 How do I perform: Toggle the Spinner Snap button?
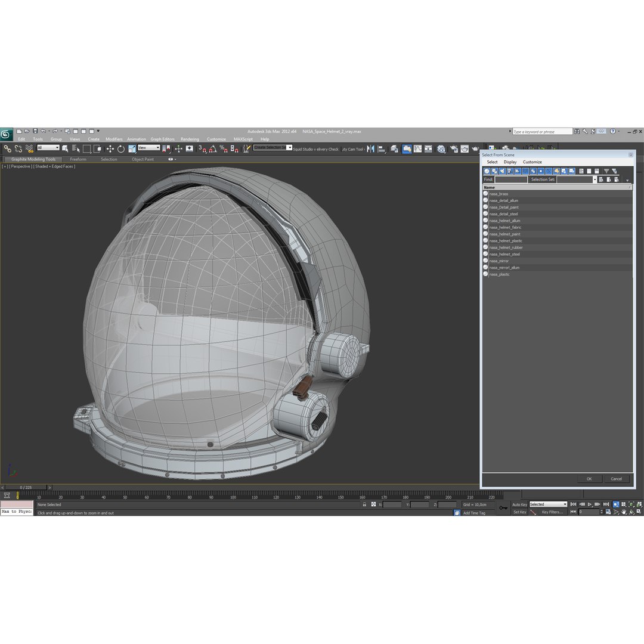pos(234,148)
